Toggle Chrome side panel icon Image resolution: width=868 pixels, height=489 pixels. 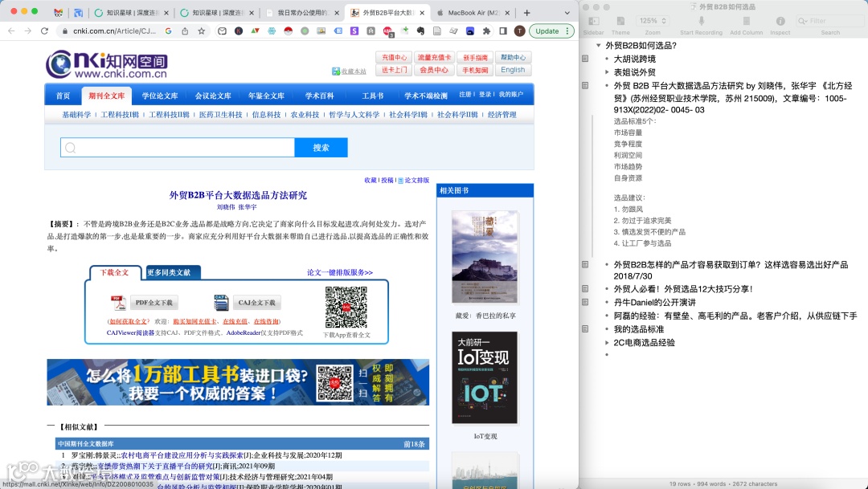[x=502, y=31]
